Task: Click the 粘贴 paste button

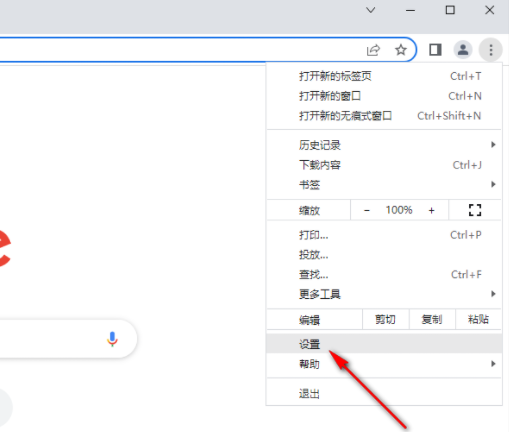Action: tap(478, 320)
